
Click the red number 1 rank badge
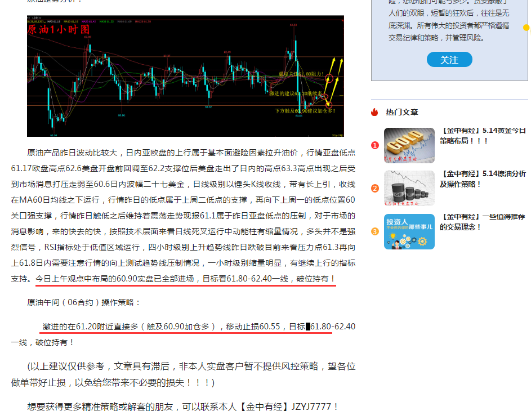(x=375, y=145)
